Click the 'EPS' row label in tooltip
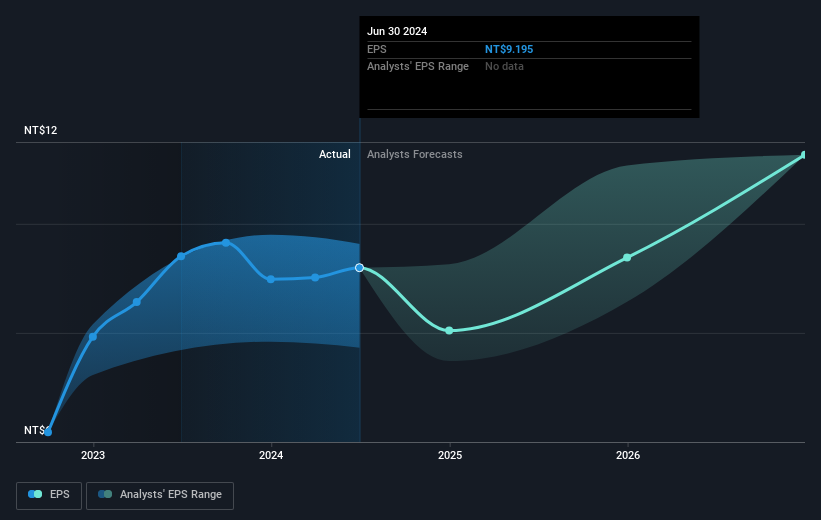821x520 pixels. pos(376,49)
